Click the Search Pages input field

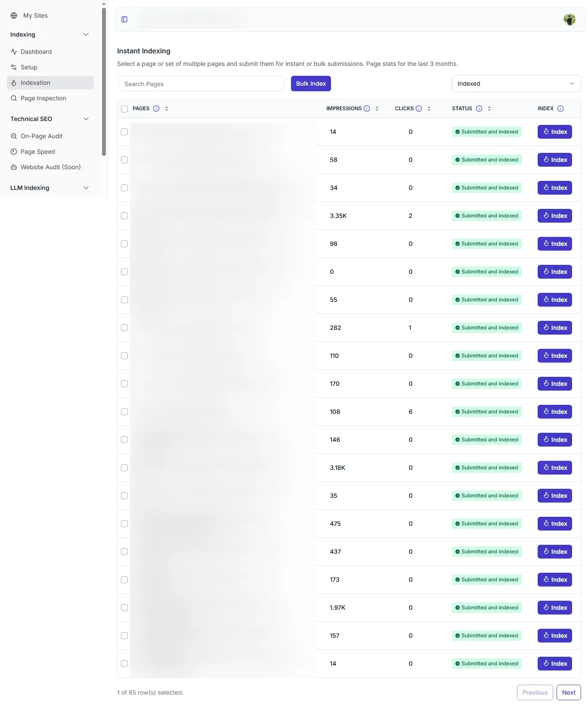pyautogui.click(x=201, y=84)
